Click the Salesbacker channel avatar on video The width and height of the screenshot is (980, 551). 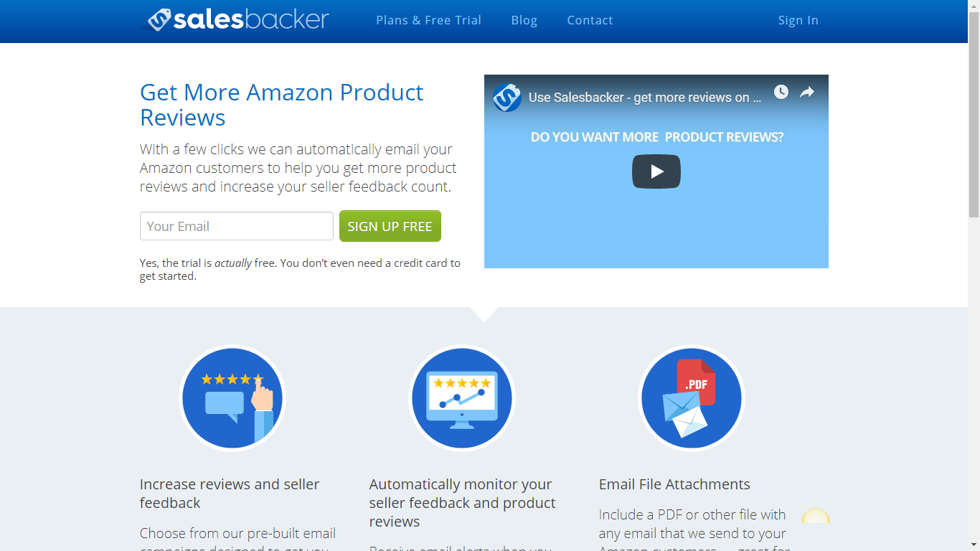tap(507, 98)
